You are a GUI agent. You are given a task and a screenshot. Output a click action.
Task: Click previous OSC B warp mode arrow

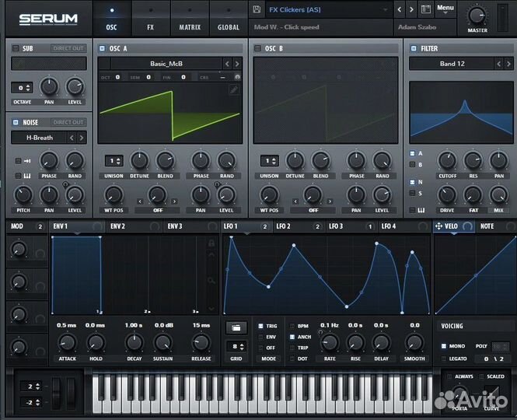tap(295, 201)
